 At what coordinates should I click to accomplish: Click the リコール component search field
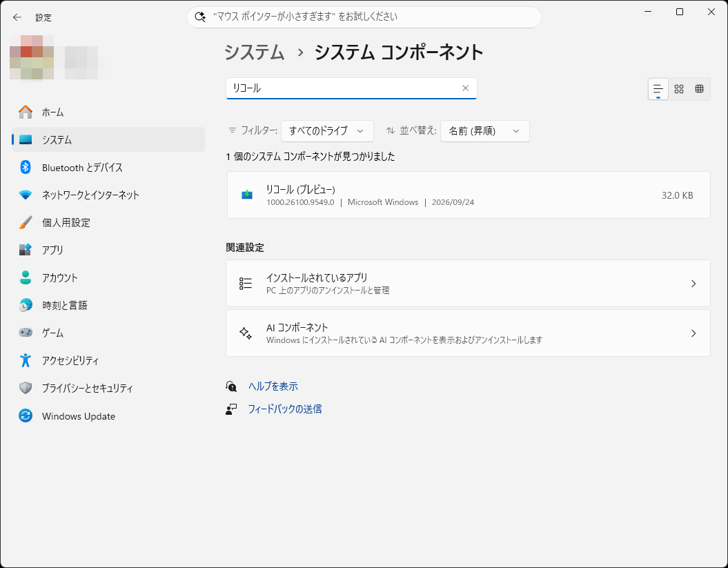351,88
